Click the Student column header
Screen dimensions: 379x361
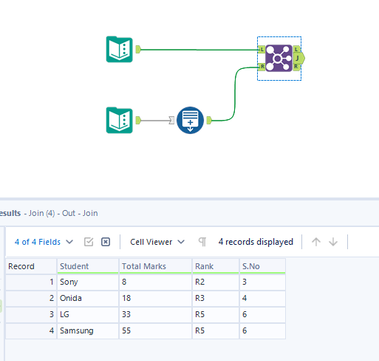pos(88,266)
